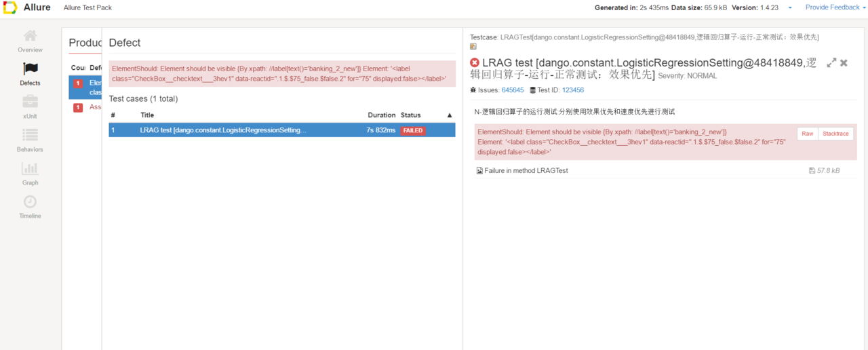Open the Behaviors list section
The width and height of the screenshot is (868, 350).
(x=30, y=141)
